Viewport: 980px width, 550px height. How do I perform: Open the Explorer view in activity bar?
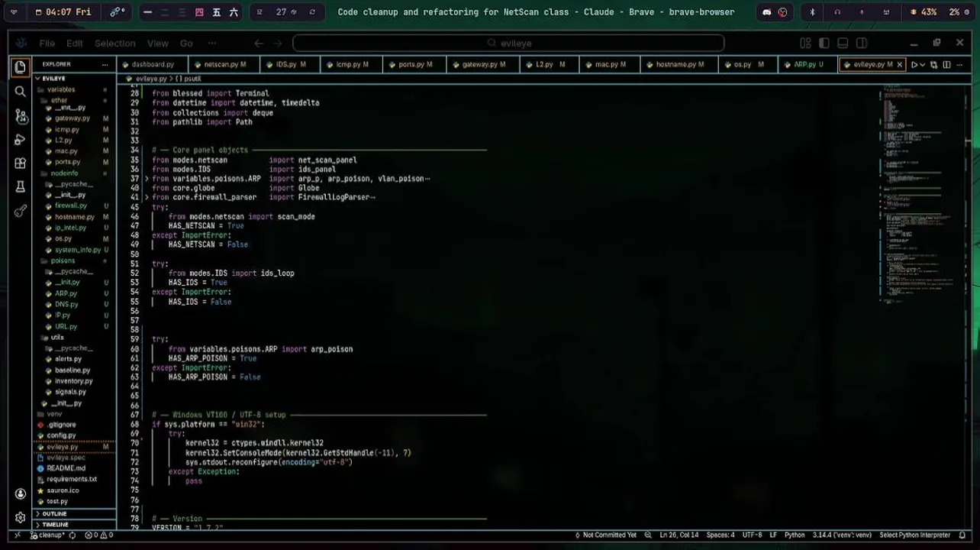pyautogui.click(x=20, y=67)
